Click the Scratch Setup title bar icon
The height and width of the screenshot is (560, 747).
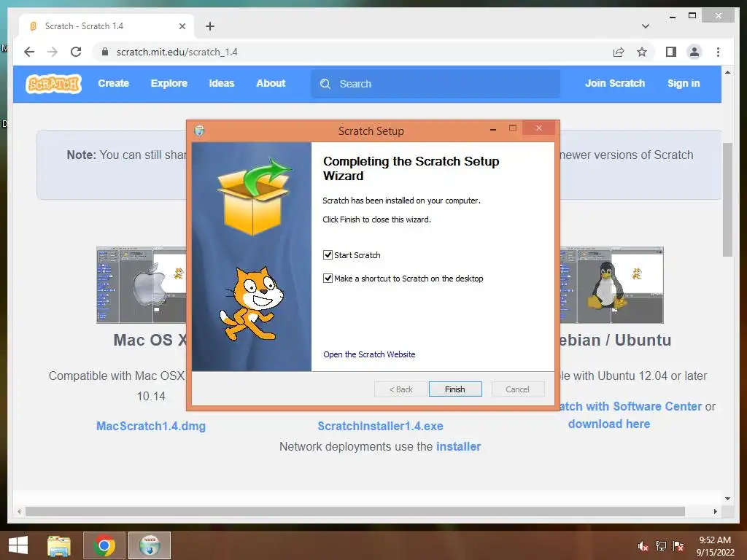[x=199, y=131]
